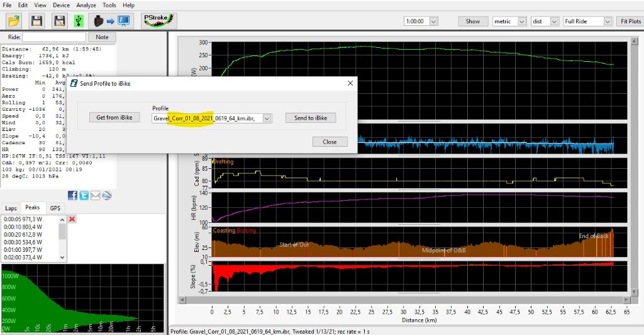
Task: Share ride via Twitter icon
Action: 84,195
